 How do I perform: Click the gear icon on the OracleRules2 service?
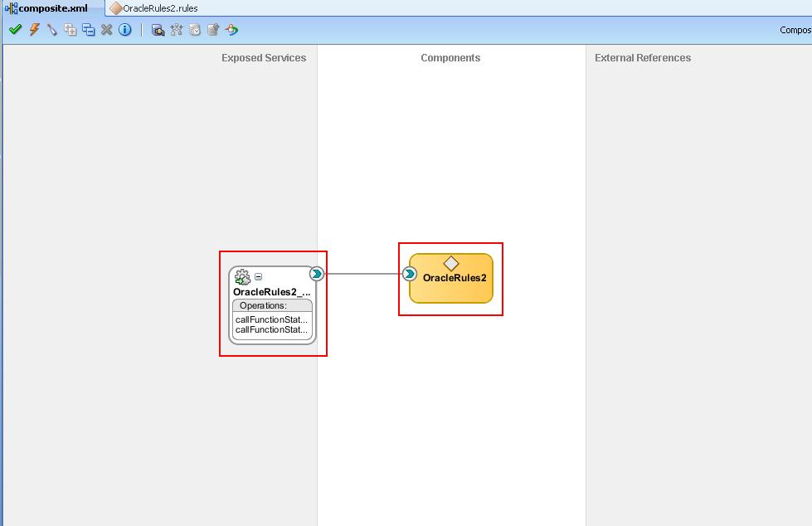coord(241,276)
